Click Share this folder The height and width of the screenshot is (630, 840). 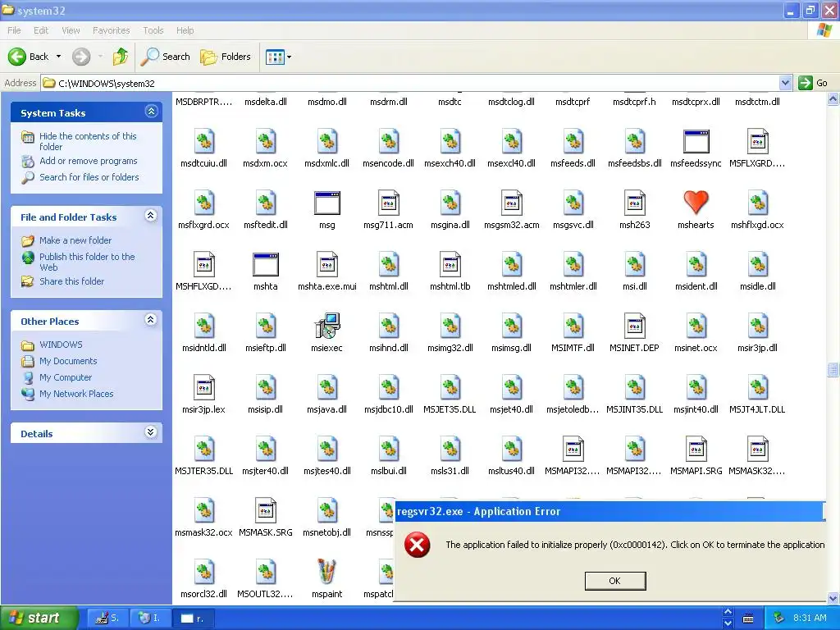[x=72, y=281]
